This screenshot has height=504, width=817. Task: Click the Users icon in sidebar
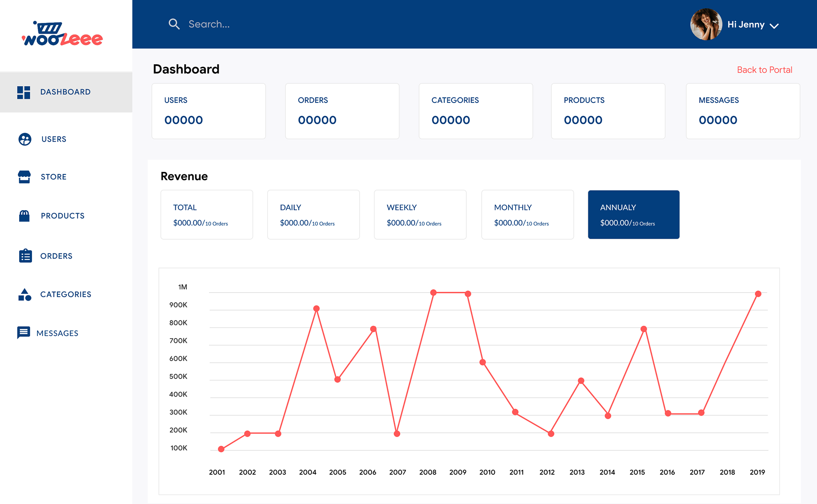[25, 139]
